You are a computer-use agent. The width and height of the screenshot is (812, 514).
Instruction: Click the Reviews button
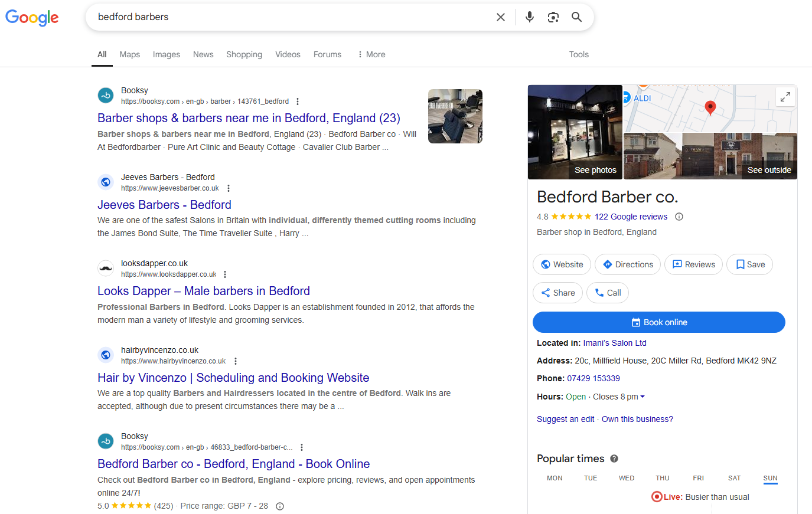pos(694,264)
